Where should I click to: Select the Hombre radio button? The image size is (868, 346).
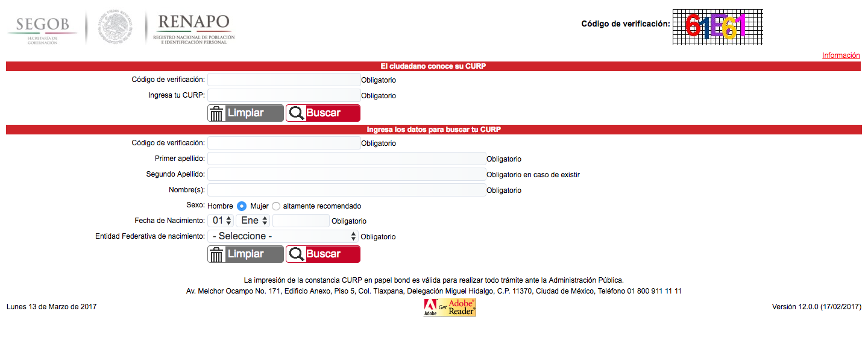point(242,206)
